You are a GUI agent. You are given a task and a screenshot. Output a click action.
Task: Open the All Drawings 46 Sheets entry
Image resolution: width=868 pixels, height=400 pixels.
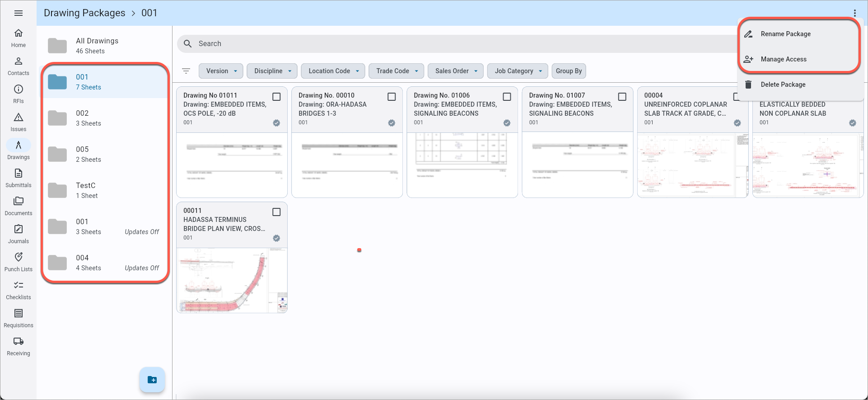point(105,46)
